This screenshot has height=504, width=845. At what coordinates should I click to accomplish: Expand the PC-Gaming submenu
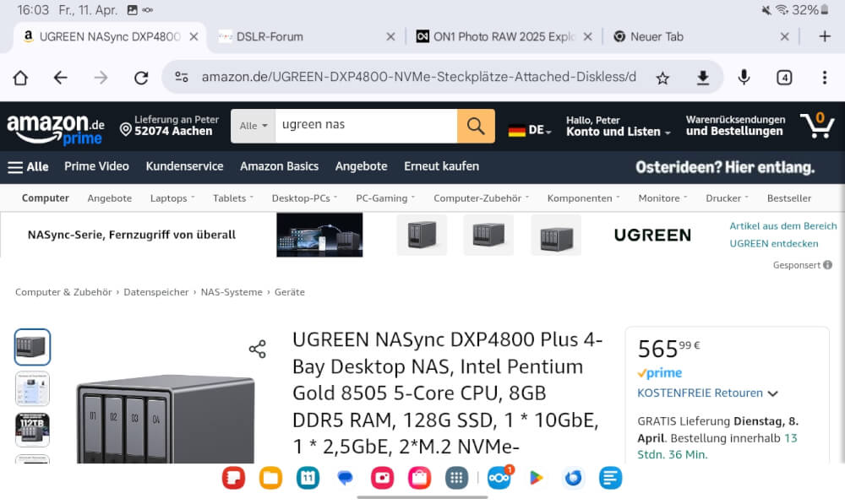click(x=385, y=198)
